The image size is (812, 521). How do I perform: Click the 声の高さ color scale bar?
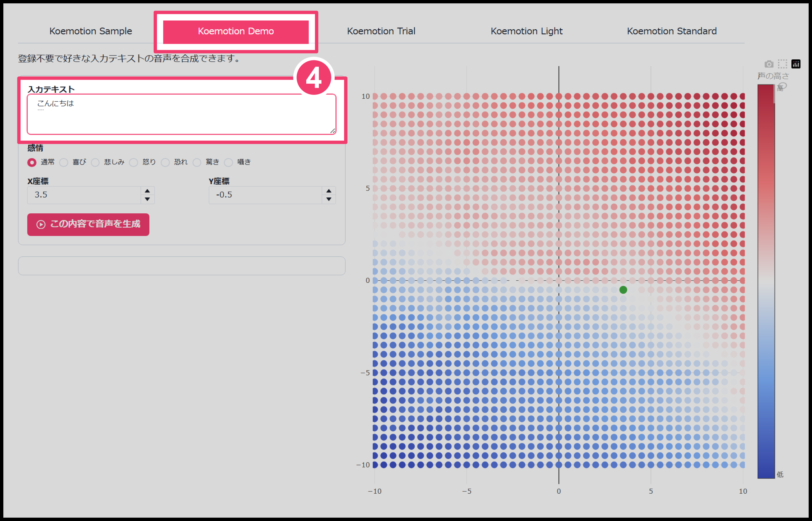766,281
